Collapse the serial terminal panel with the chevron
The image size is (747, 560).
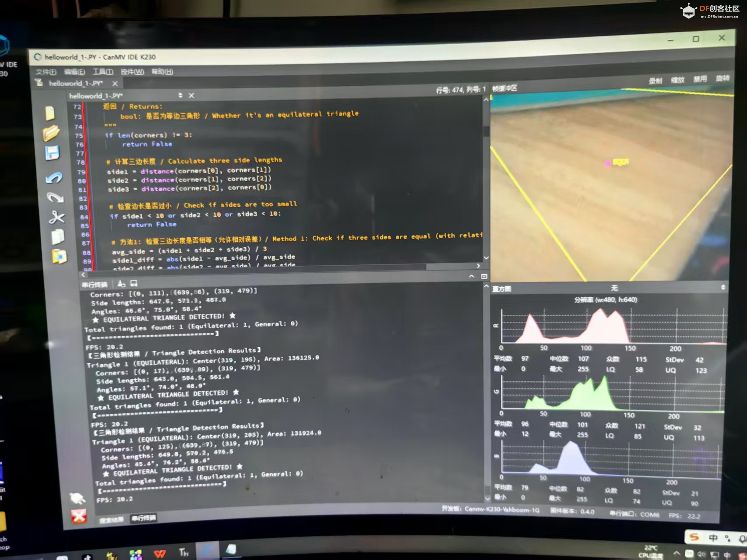pyautogui.click(x=471, y=276)
